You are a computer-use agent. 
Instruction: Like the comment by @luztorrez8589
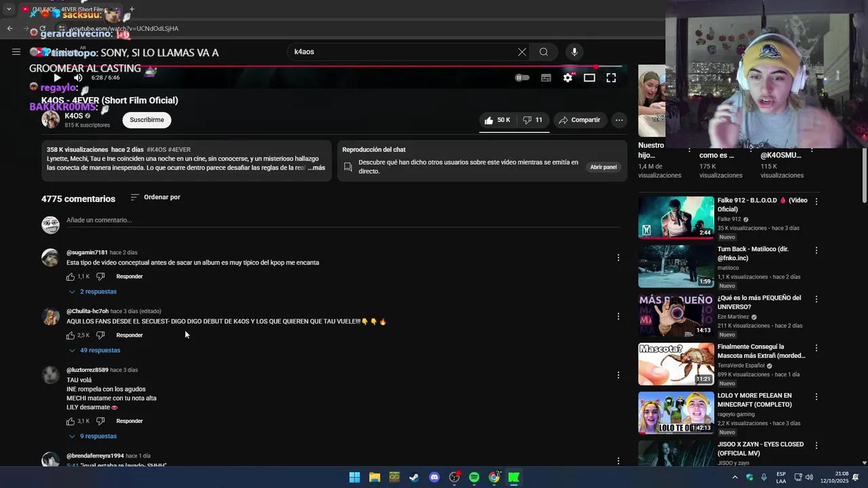point(71,422)
